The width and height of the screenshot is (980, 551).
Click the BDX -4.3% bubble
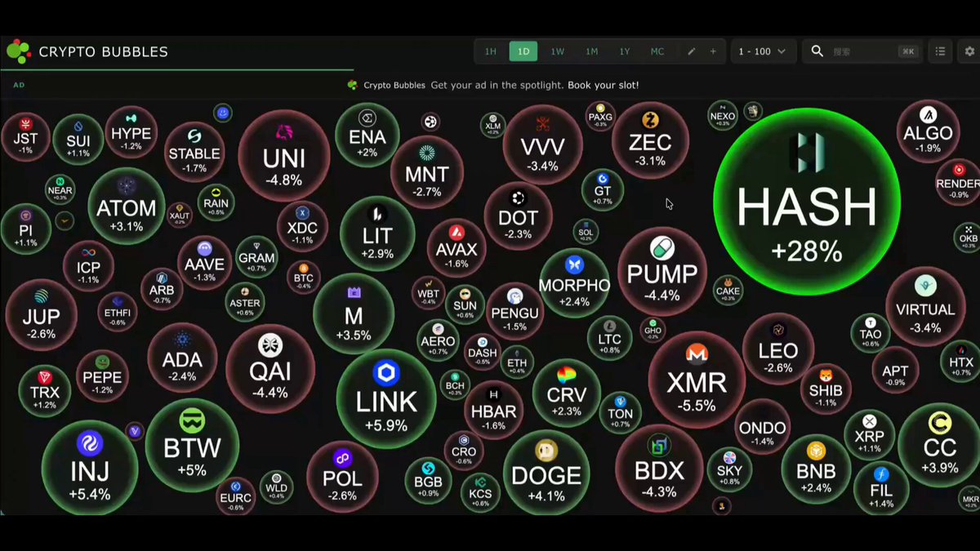(x=659, y=468)
